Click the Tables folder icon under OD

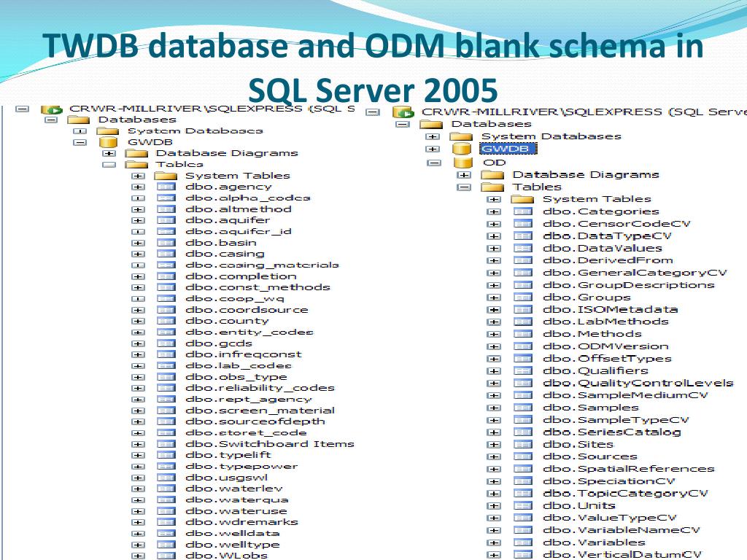pos(492,187)
